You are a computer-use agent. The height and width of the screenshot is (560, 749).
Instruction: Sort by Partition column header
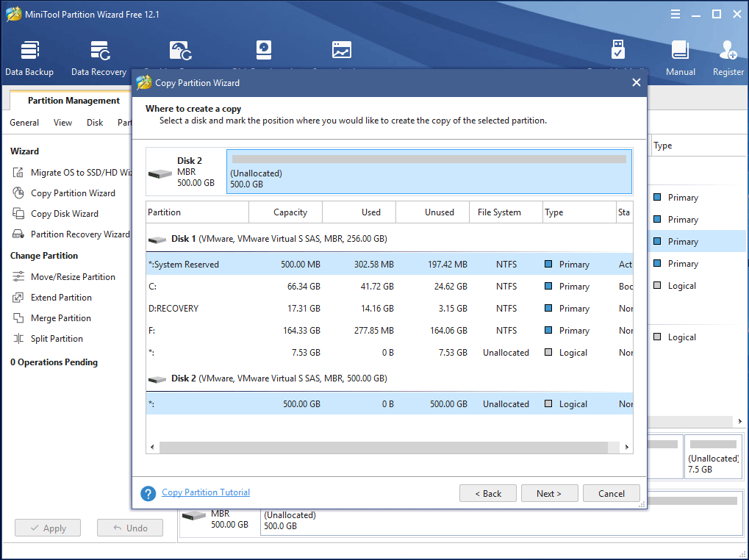pos(197,212)
